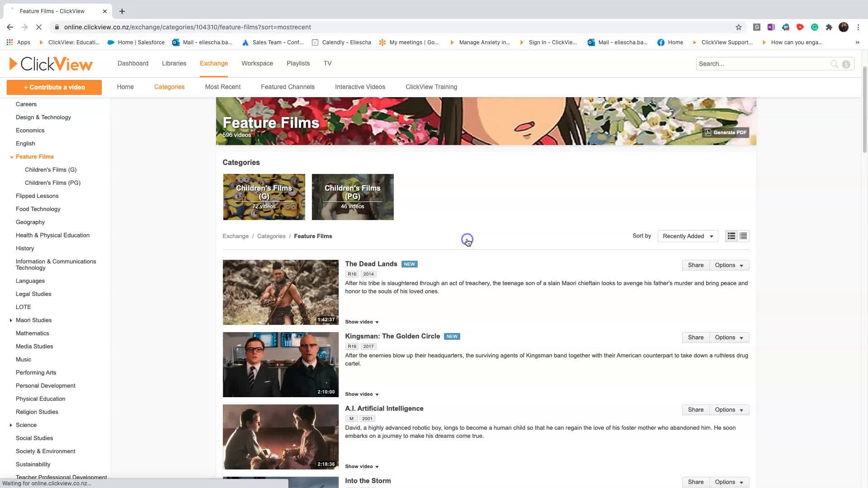Expand the Science sidebar category

[11, 425]
